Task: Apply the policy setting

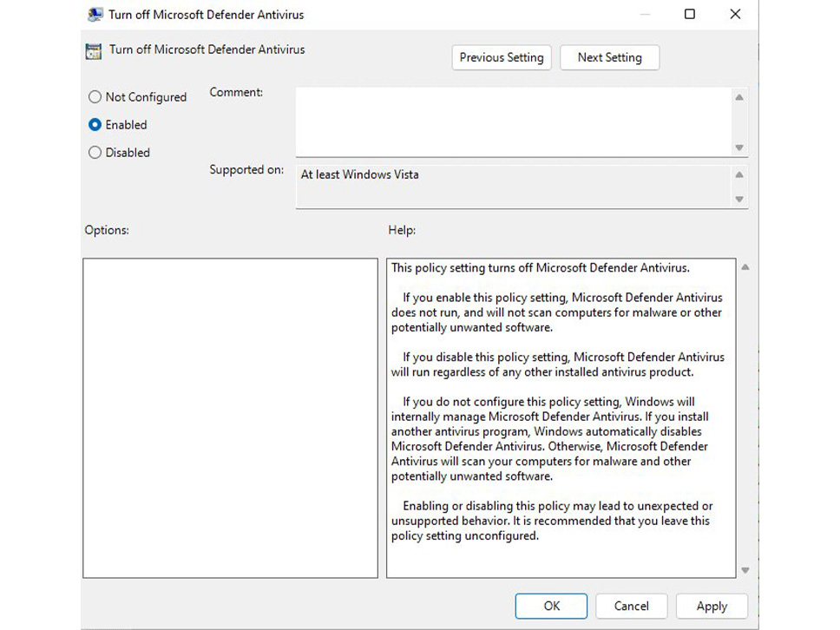Action: click(x=712, y=606)
